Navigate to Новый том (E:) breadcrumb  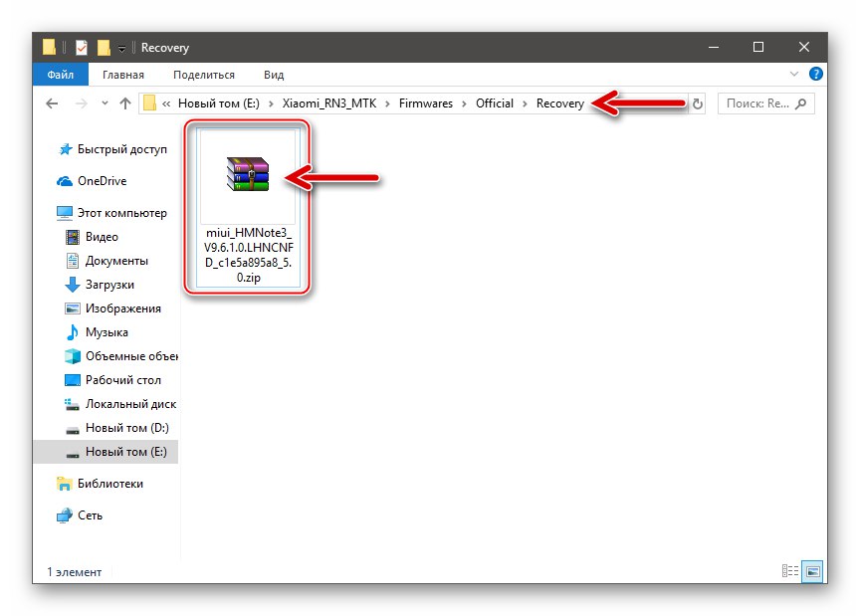click(219, 103)
